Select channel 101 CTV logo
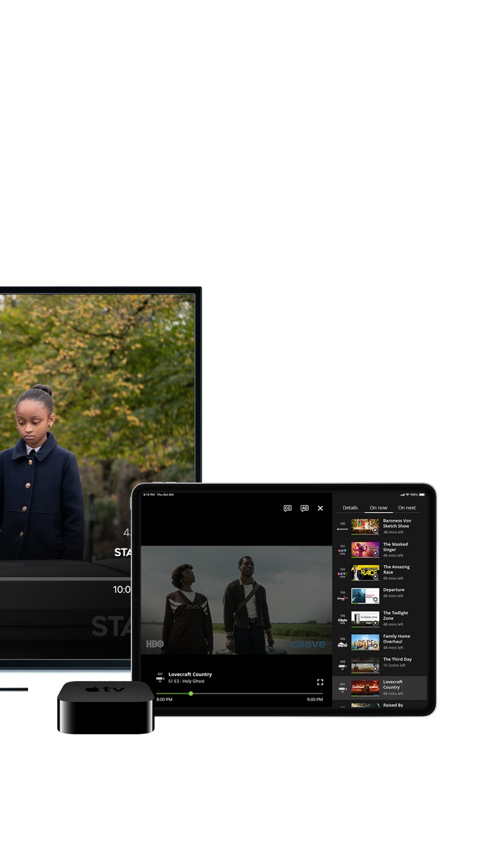This screenshot has height=868, width=488. tap(342, 551)
